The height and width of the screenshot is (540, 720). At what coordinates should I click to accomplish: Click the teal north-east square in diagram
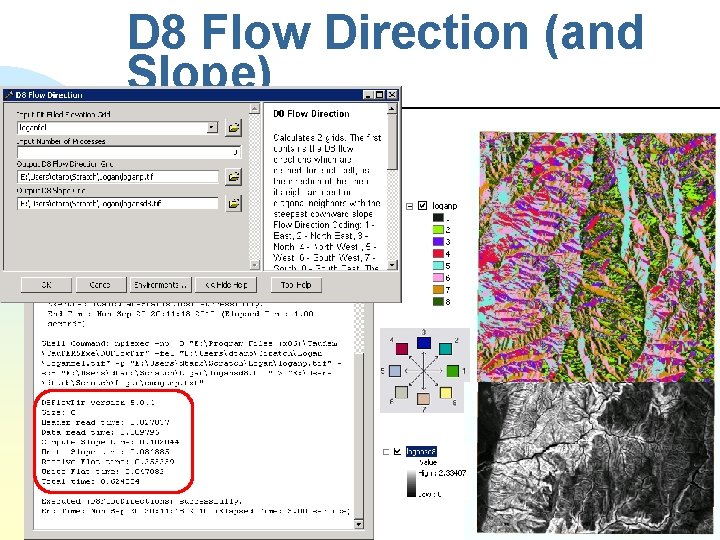(x=445, y=349)
